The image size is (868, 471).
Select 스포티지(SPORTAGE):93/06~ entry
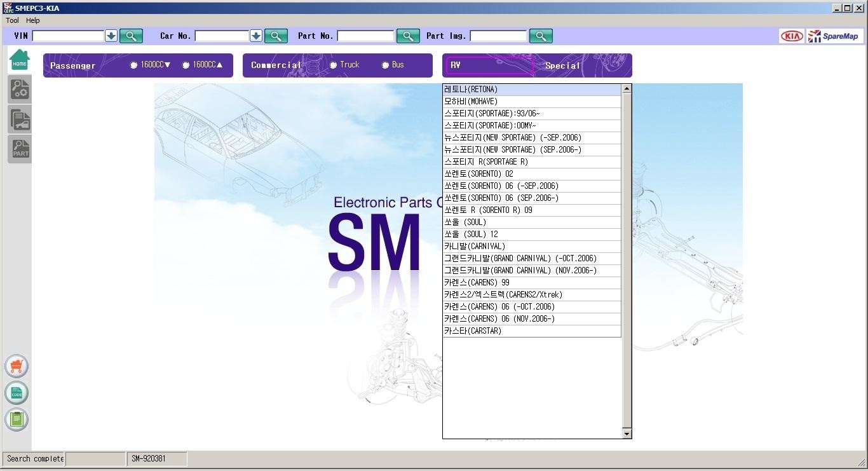click(532, 114)
